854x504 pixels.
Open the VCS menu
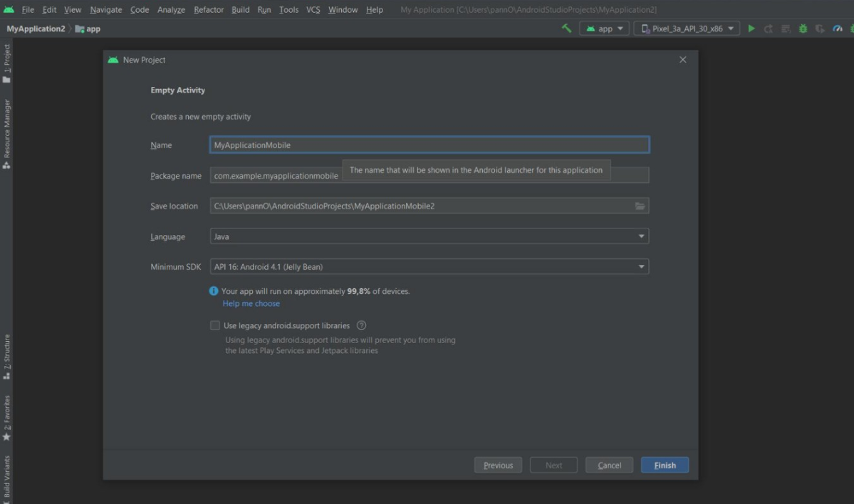click(313, 9)
